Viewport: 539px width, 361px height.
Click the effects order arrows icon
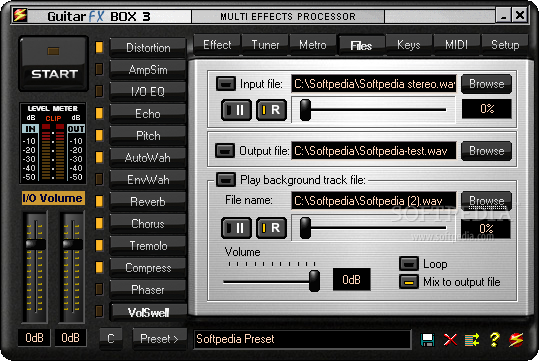click(x=472, y=340)
